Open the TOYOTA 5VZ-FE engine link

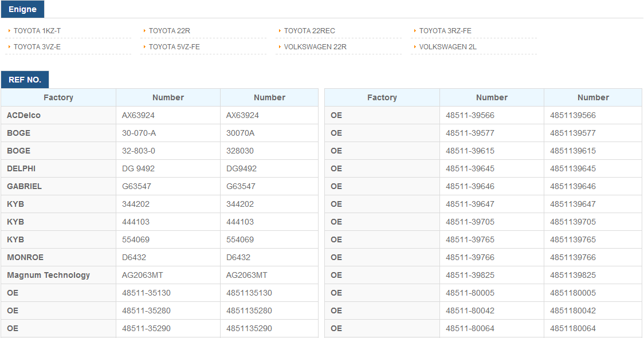point(174,47)
